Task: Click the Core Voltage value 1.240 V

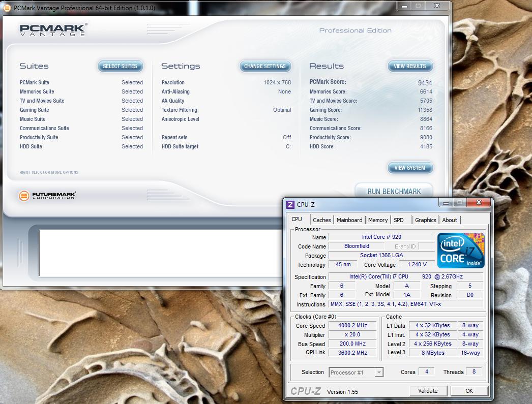Action: point(417,264)
